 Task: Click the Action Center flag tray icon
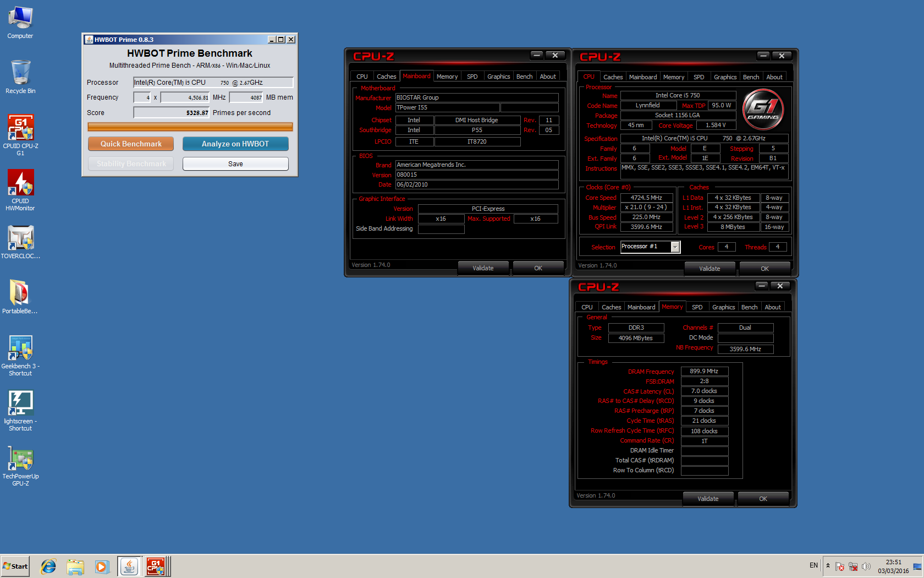840,566
